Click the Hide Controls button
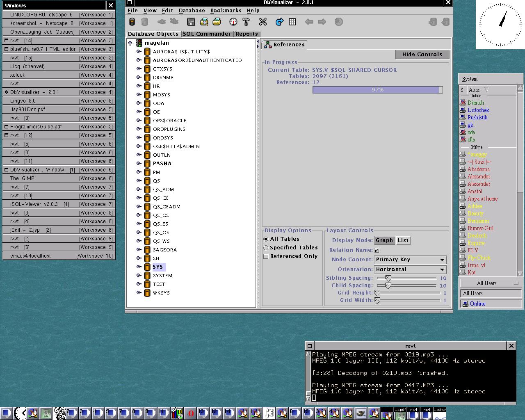Image resolution: width=525 pixels, height=420 pixels. (422, 55)
